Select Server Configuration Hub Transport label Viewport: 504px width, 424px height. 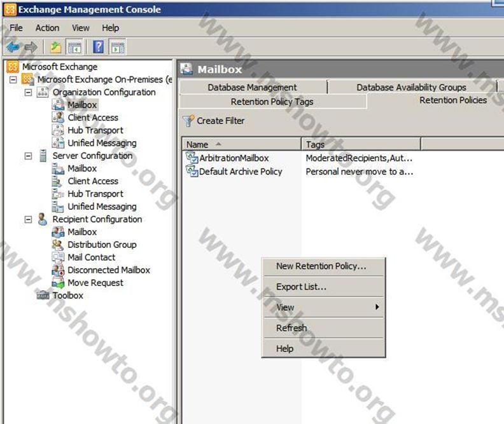(95, 194)
